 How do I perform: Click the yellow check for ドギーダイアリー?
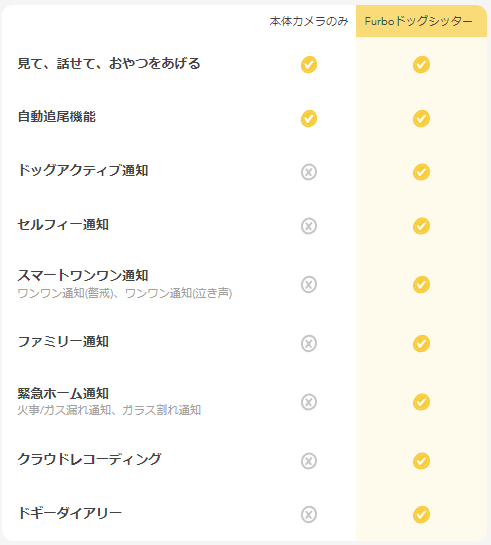click(421, 514)
